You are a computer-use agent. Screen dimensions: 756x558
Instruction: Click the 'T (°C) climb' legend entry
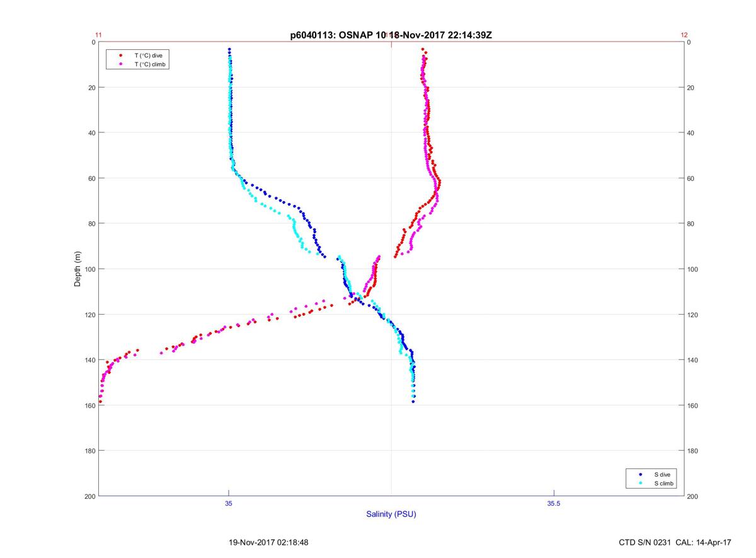pyautogui.click(x=150, y=64)
